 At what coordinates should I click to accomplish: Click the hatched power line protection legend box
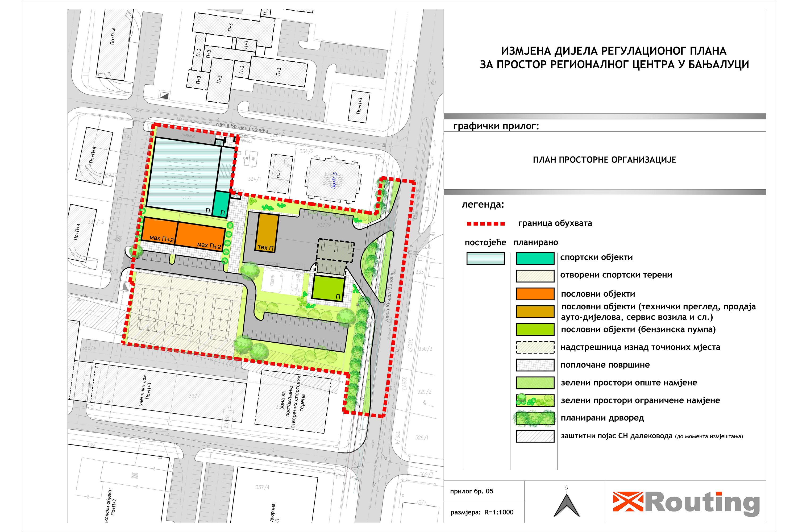[535, 436]
